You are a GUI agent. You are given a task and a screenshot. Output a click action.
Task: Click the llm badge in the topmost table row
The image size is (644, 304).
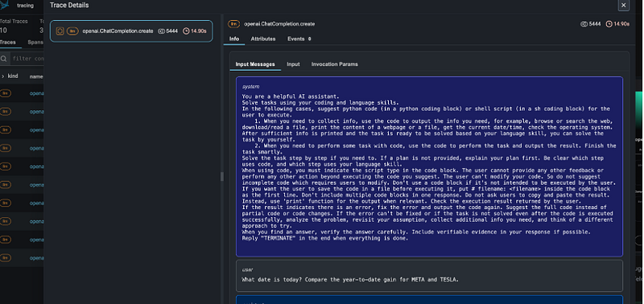(6, 93)
